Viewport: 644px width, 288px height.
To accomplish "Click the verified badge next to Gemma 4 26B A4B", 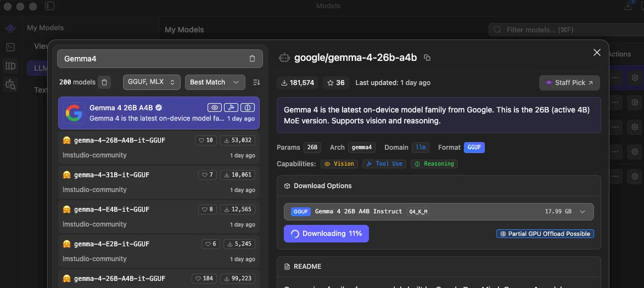I will coord(159,108).
